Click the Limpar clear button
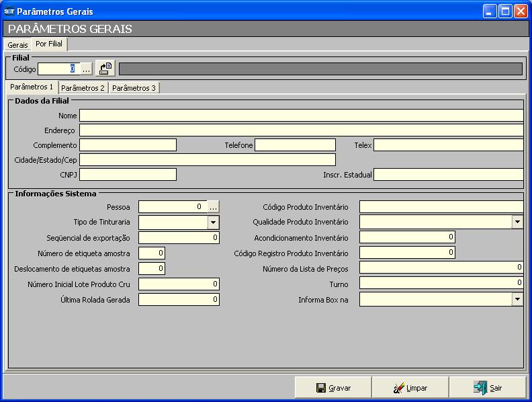 click(x=410, y=388)
